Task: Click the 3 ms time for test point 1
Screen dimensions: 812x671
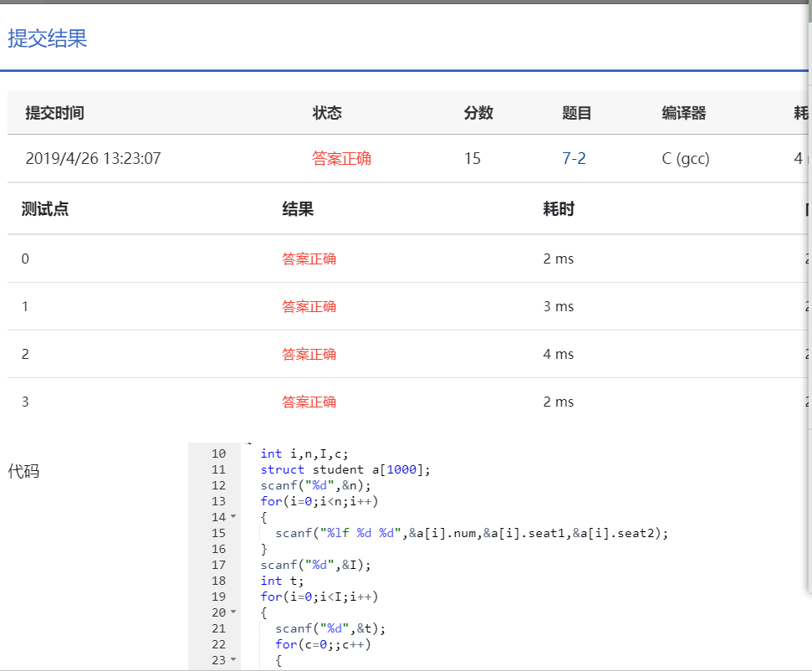Action: [x=559, y=306]
